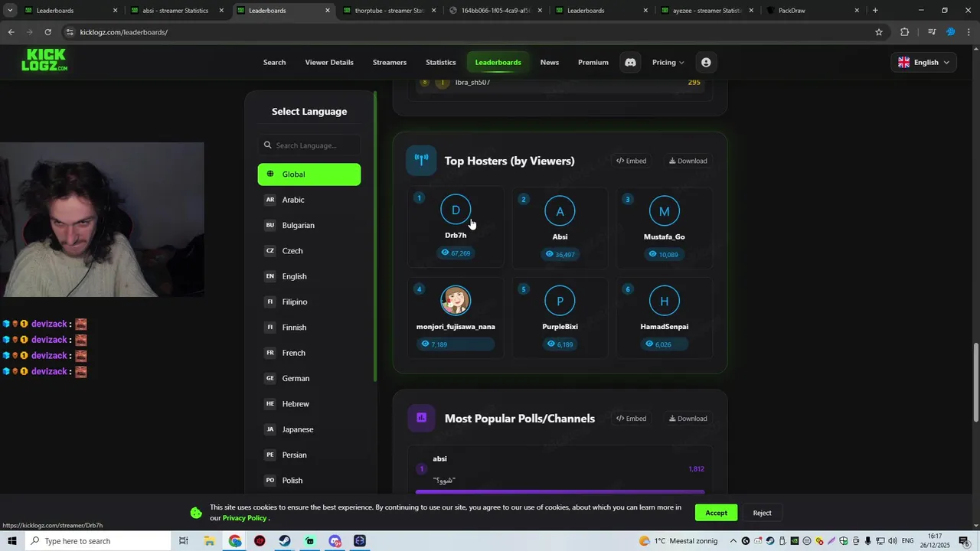Open site information icon in address bar
Viewport: 980px width, 551px height.
pyautogui.click(x=70, y=32)
